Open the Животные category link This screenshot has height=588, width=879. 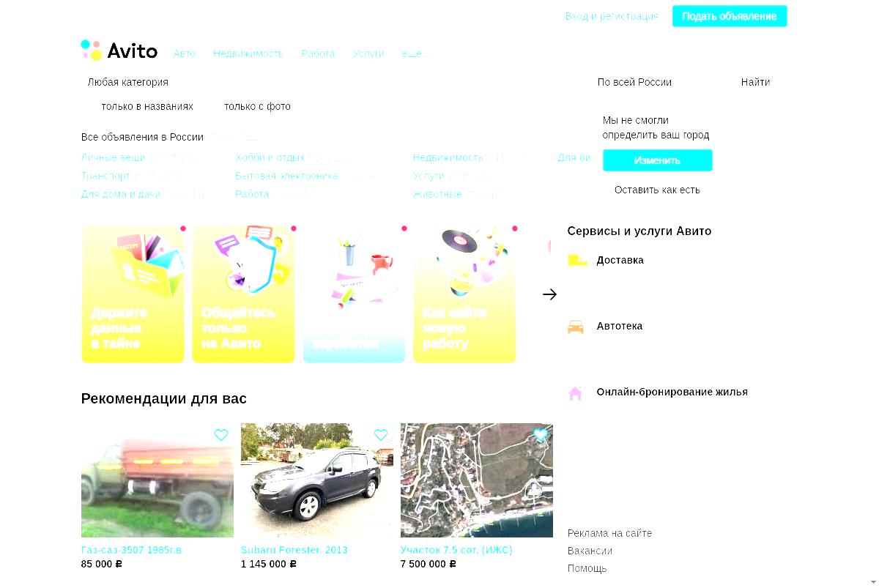click(x=437, y=194)
